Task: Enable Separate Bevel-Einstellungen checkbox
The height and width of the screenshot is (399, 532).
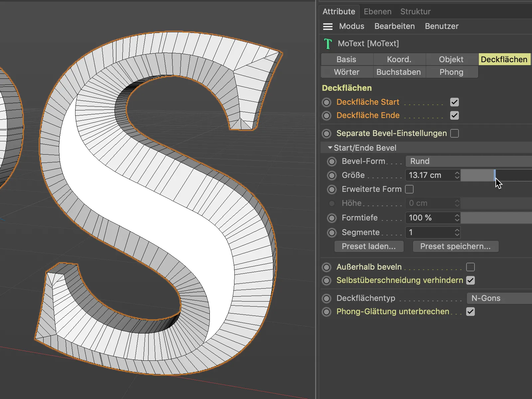Action: [454, 133]
